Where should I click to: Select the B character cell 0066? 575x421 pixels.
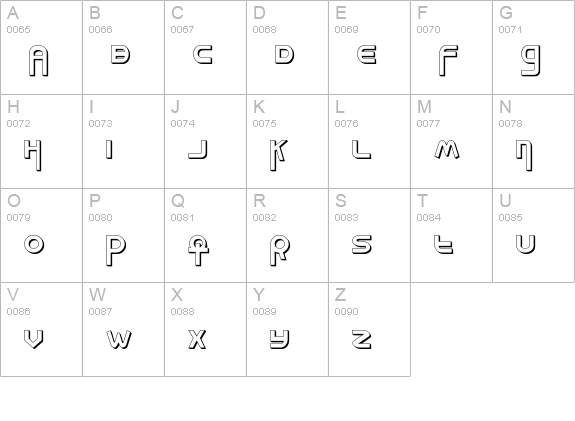pos(124,47)
